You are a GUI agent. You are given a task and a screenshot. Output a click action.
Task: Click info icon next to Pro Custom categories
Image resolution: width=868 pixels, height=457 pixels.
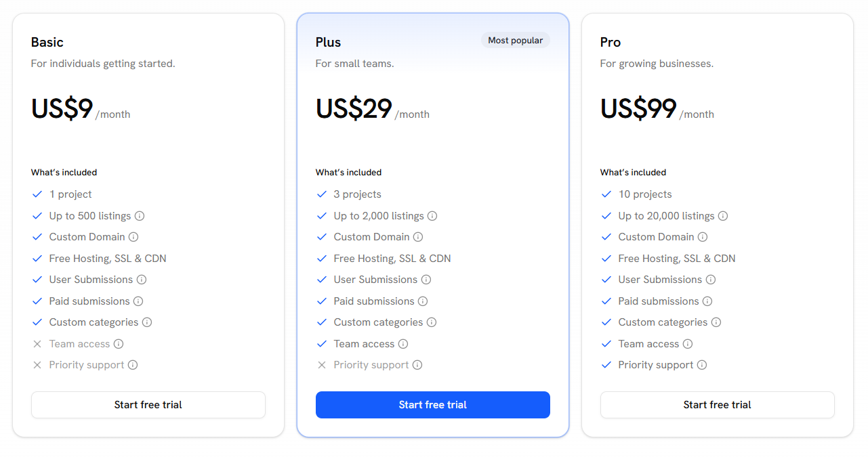[716, 322]
